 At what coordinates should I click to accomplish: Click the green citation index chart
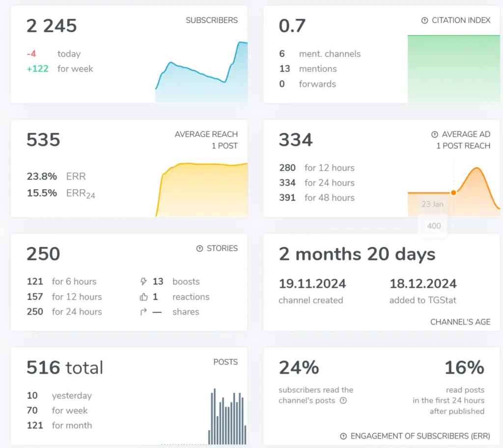[x=453, y=69]
